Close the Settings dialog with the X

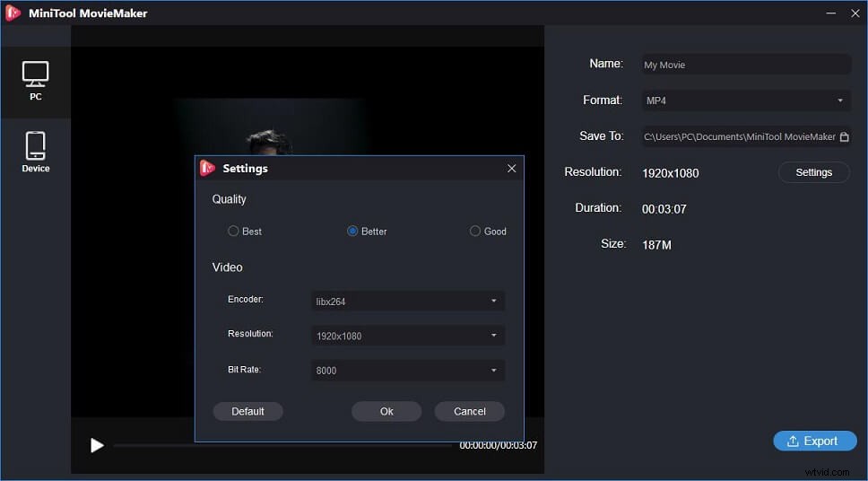511,168
